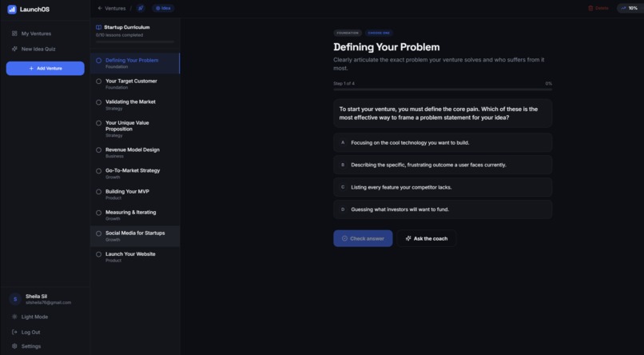The height and width of the screenshot is (355, 644).
Task: Click completion circle for Measuring & Iterating
Action: [x=98, y=213]
